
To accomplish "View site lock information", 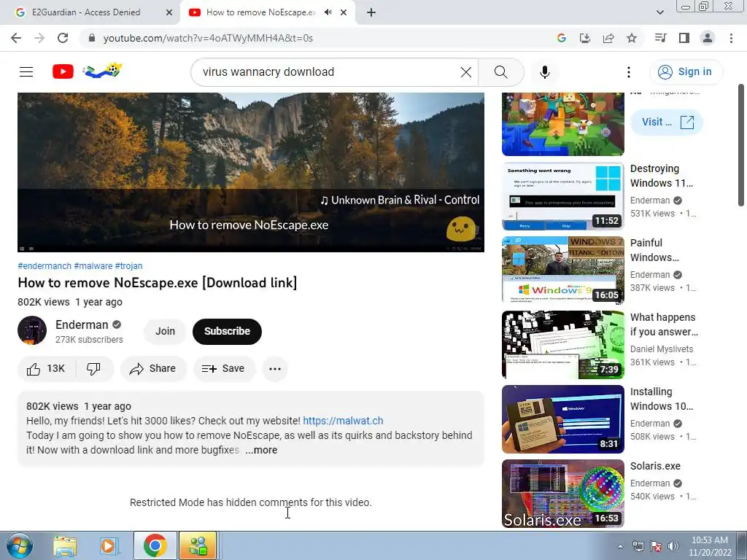I will 92,38.
